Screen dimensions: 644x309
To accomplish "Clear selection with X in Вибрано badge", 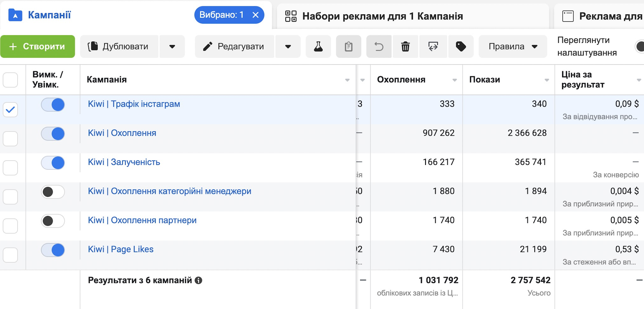I will click(x=256, y=15).
